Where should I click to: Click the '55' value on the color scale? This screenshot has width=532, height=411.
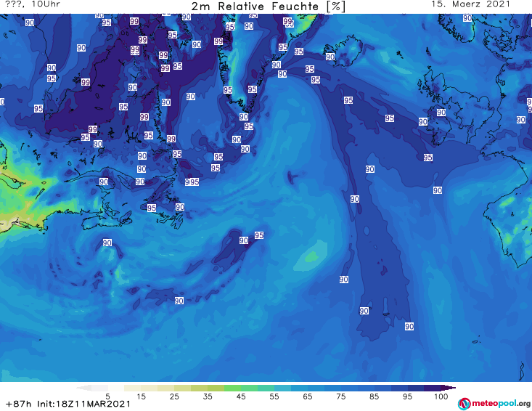274,396
